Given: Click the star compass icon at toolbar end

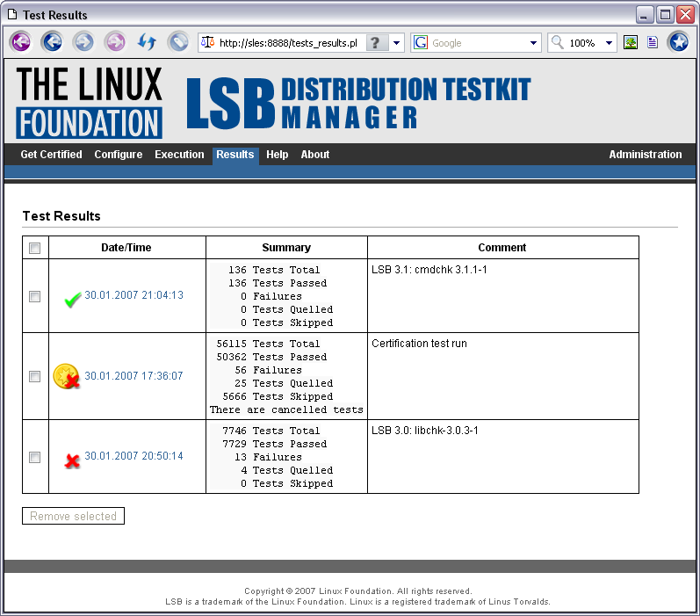Looking at the screenshot, I should tap(679, 42).
